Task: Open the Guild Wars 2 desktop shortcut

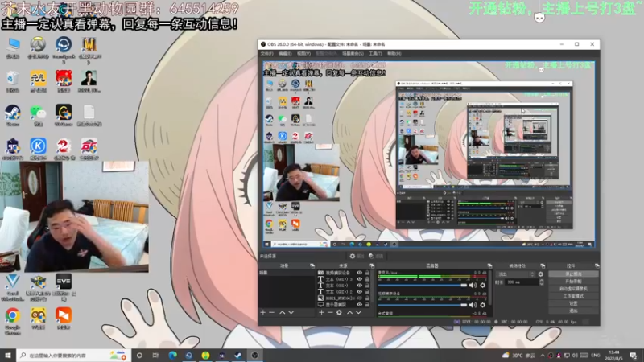Action: click(64, 149)
